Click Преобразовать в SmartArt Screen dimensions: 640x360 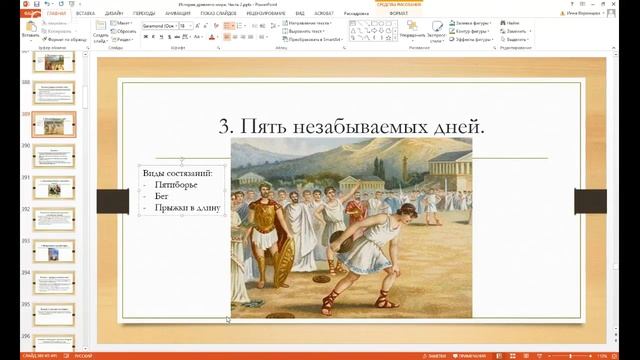point(313,40)
